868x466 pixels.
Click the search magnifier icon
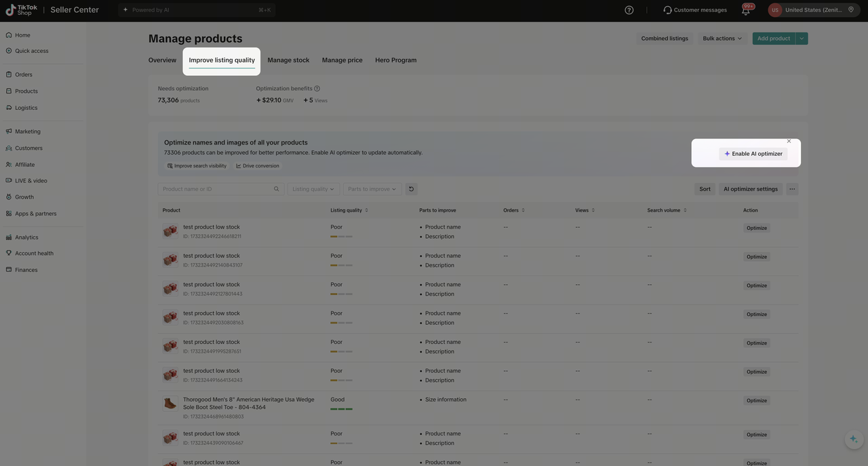click(x=277, y=189)
